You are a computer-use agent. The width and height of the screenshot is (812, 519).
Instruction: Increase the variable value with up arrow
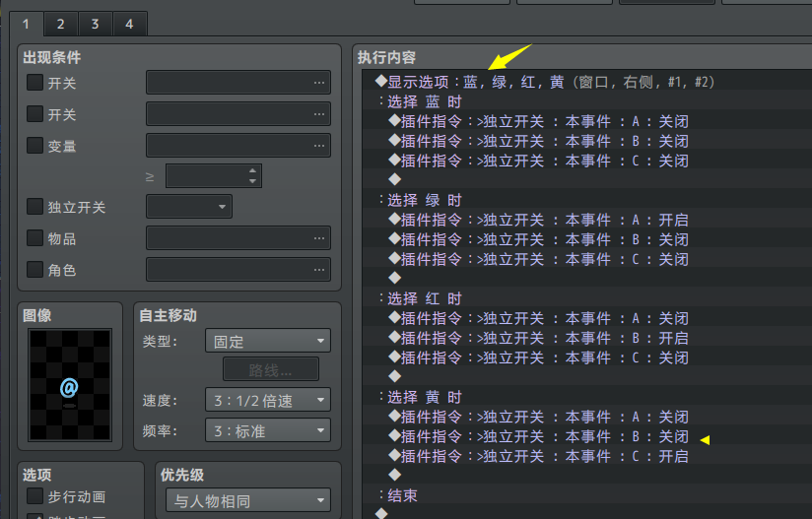tap(253, 170)
